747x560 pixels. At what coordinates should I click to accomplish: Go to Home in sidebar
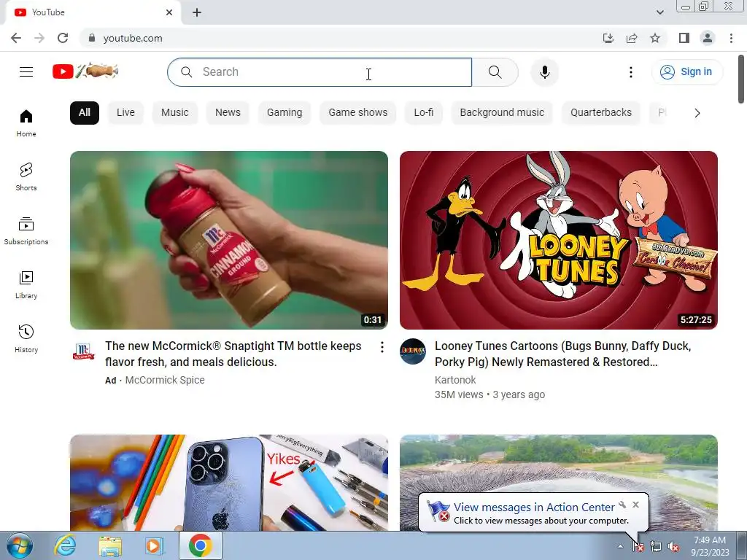(x=26, y=122)
